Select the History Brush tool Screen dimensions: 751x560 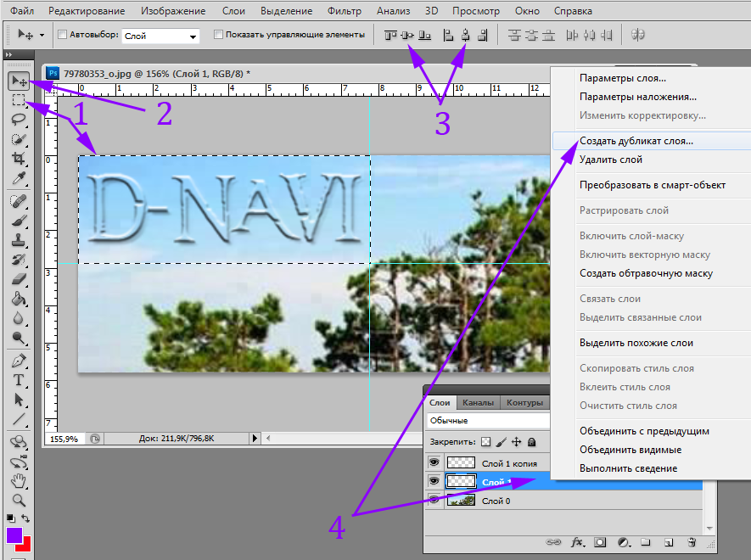coord(19,260)
